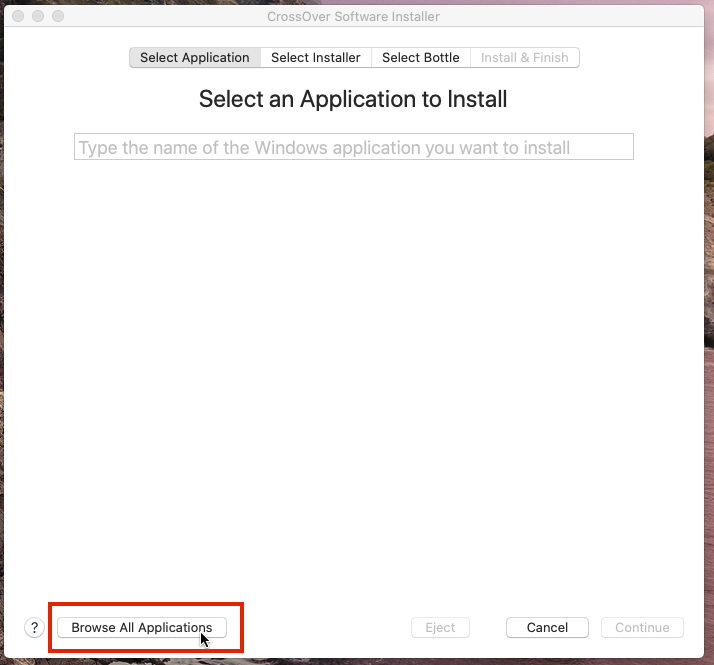Click Browse All Applications button
The height and width of the screenshot is (665, 714).
(142, 627)
